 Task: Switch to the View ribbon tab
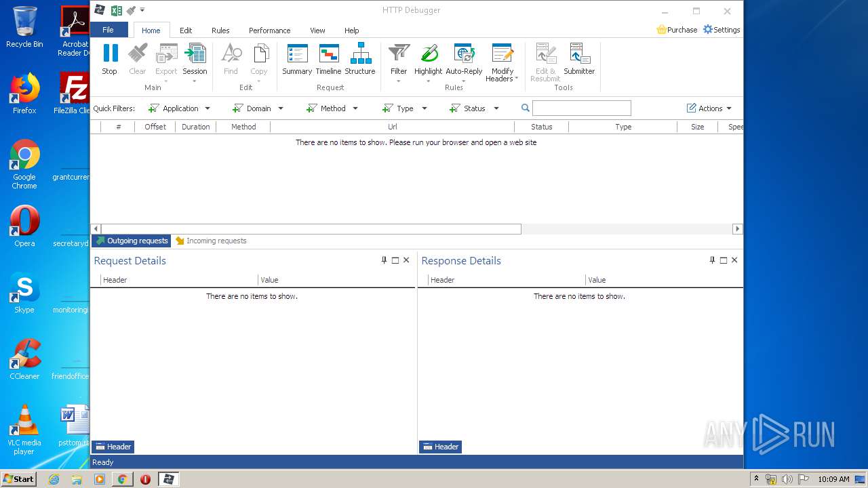tap(317, 30)
